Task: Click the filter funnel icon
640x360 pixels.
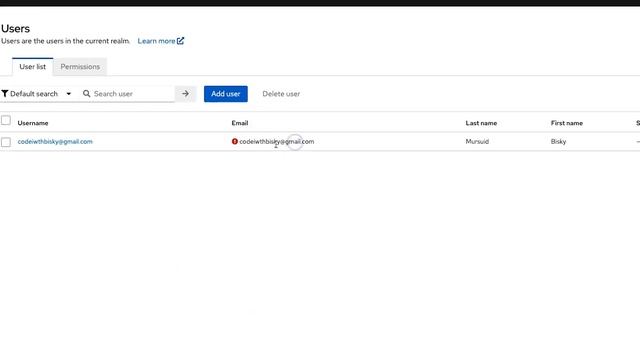Action: pyautogui.click(x=5, y=94)
